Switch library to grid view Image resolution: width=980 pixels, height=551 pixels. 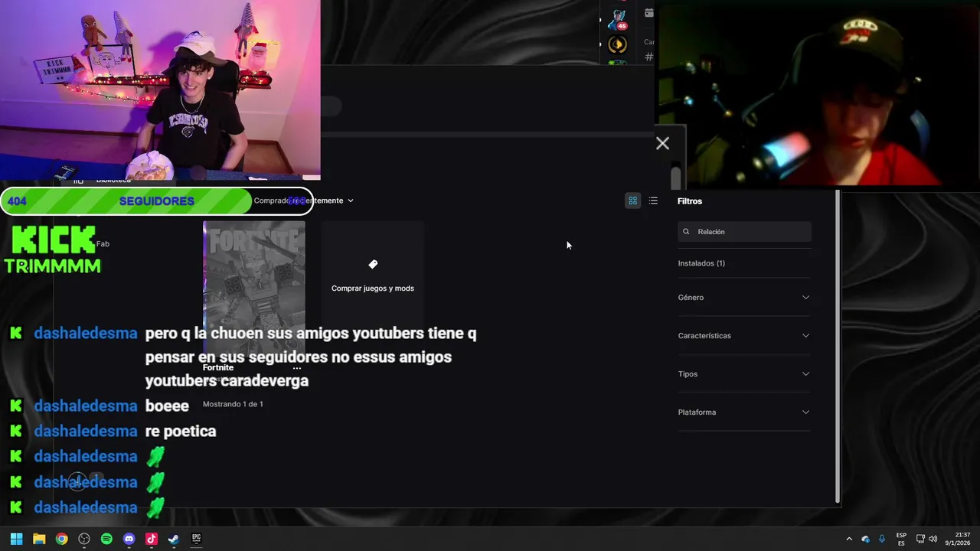tap(632, 201)
